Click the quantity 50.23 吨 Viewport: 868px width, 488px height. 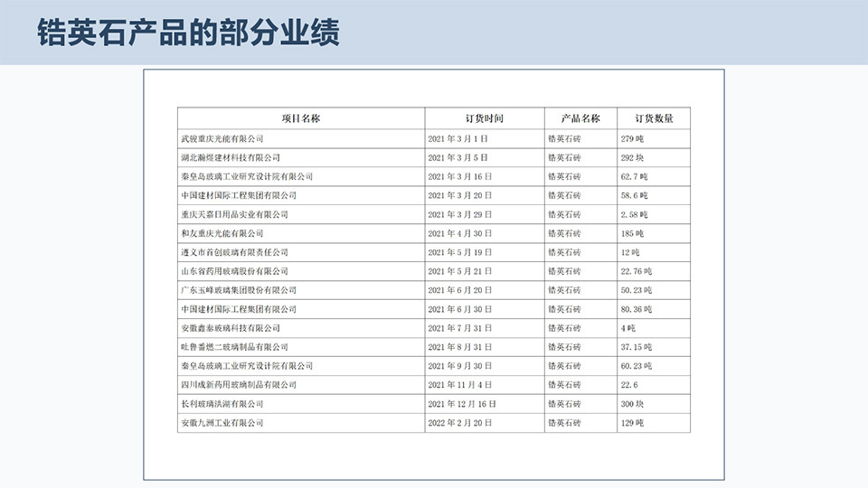[637, 290]
